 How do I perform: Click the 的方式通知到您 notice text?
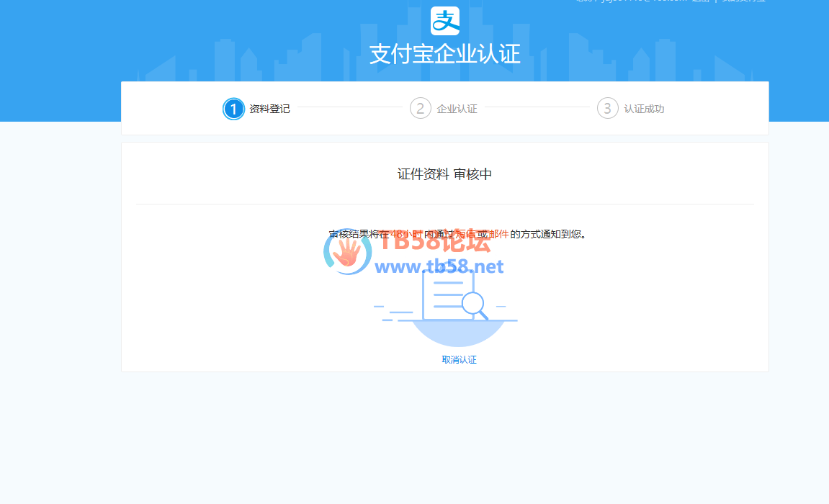[x=547, y=234]
